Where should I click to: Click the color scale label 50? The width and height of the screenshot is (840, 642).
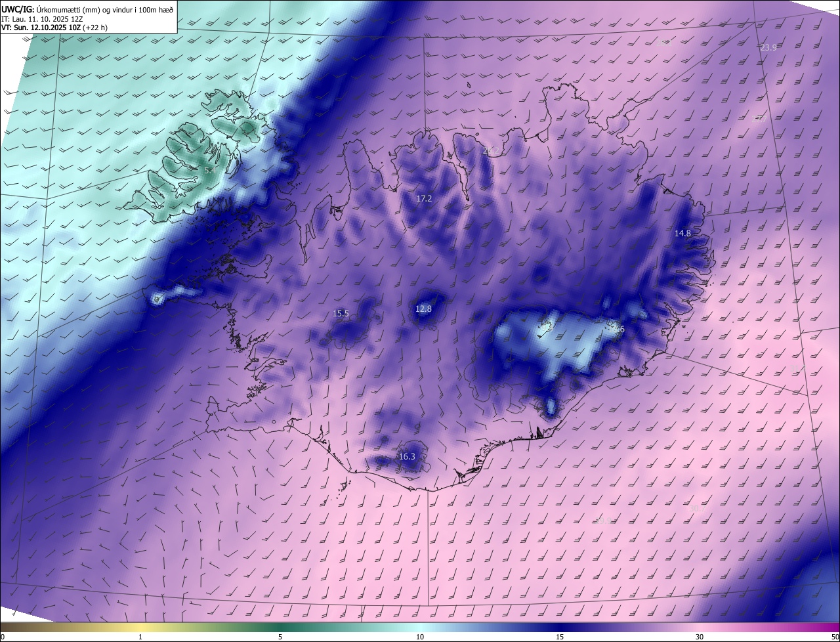click(x=835, y=637)
